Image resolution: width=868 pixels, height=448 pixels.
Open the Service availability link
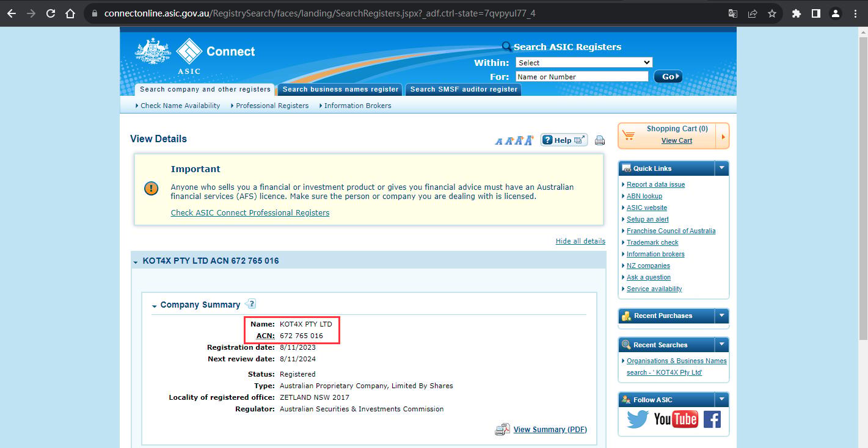pos(654,289)
